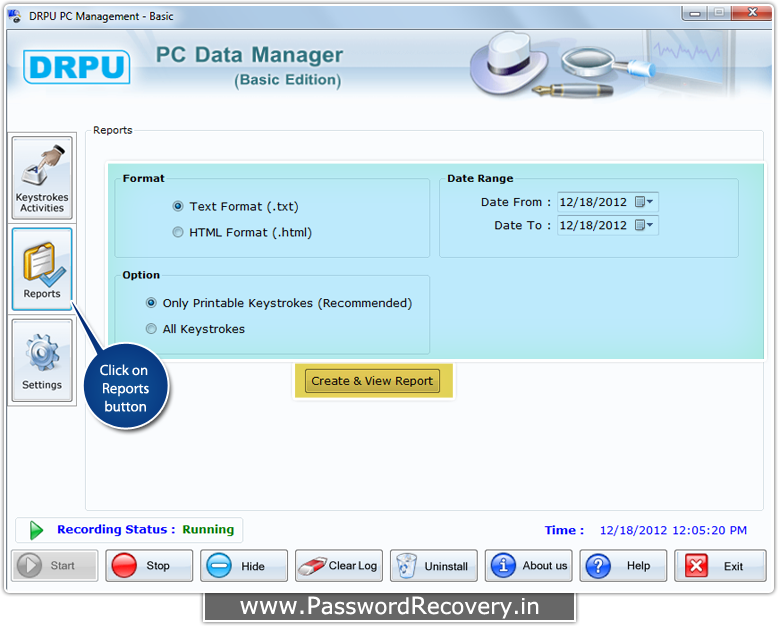This screenshot has height=626, width=778.
Task: Click the red Exit icon
Action: coord(695,566)
